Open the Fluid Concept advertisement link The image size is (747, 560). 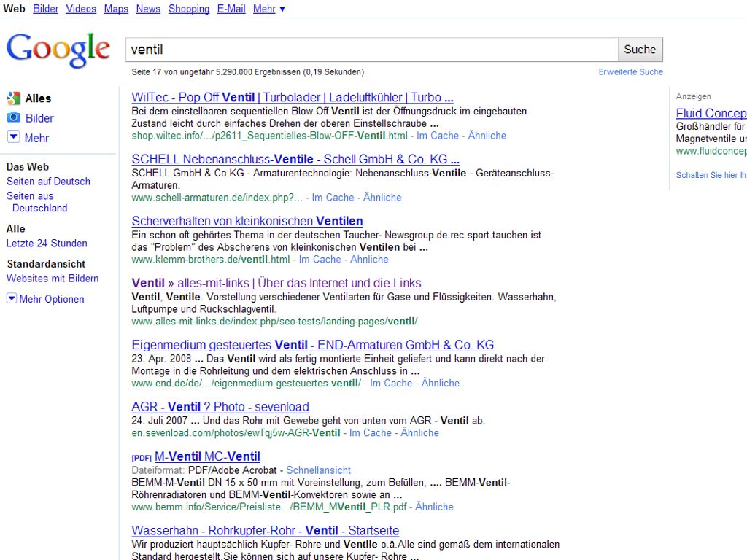point(711,113)
